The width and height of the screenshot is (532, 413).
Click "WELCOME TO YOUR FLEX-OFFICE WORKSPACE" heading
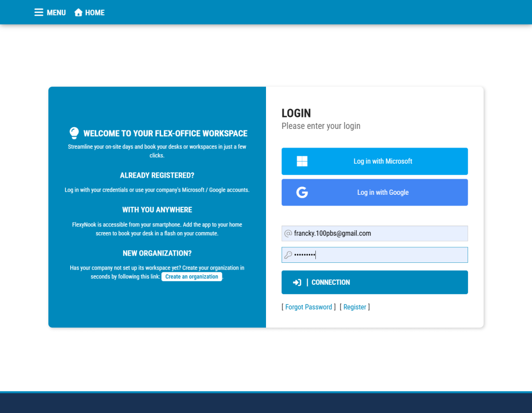coord(165,134)
